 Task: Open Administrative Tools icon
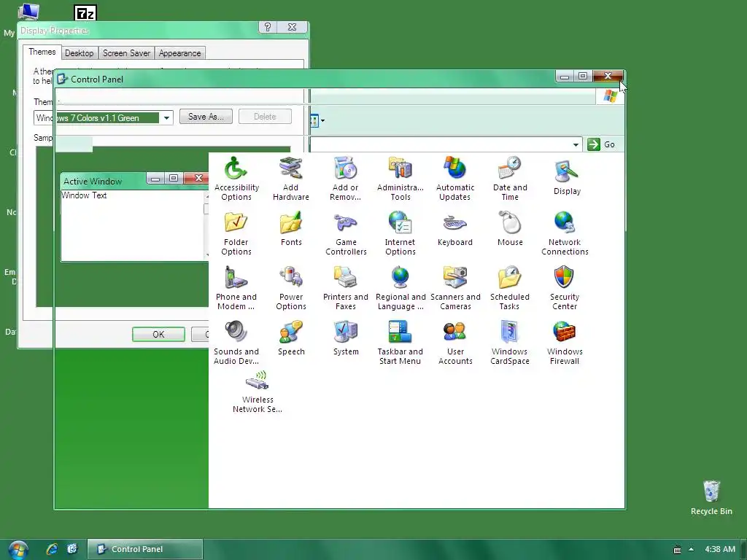pos(400,179)
